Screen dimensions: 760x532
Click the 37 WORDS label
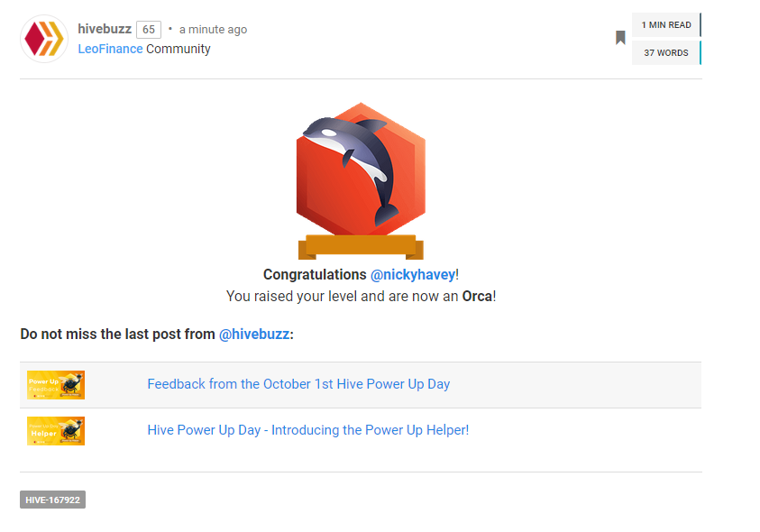click(666, 53)
